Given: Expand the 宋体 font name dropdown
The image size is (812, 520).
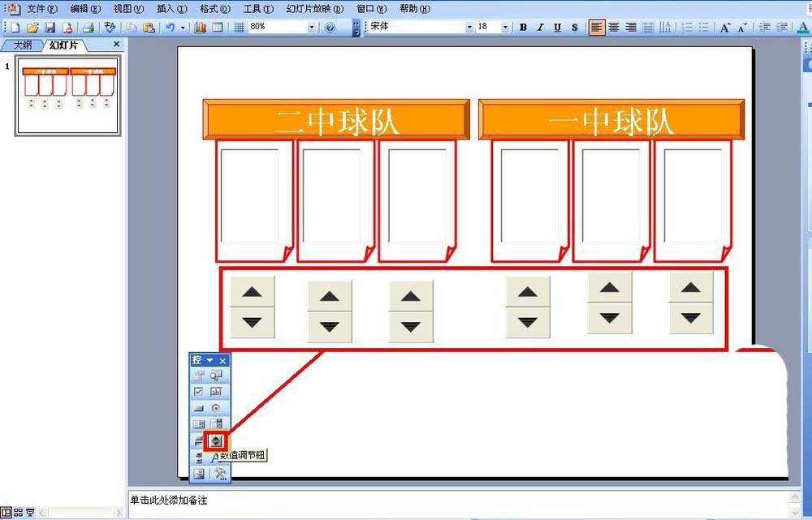Looking at the screenshot, I should pos(469,28).
